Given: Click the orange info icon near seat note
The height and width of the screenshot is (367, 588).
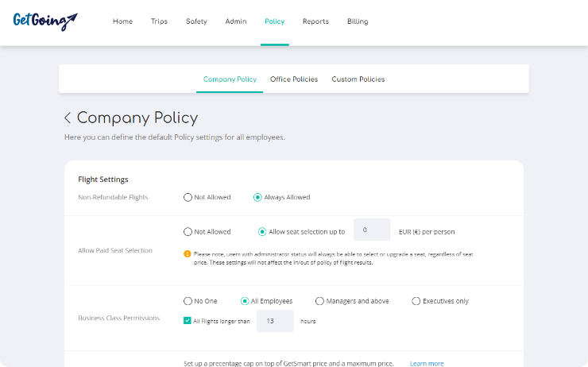Looking at the screenshot, I should pos(188,254).
